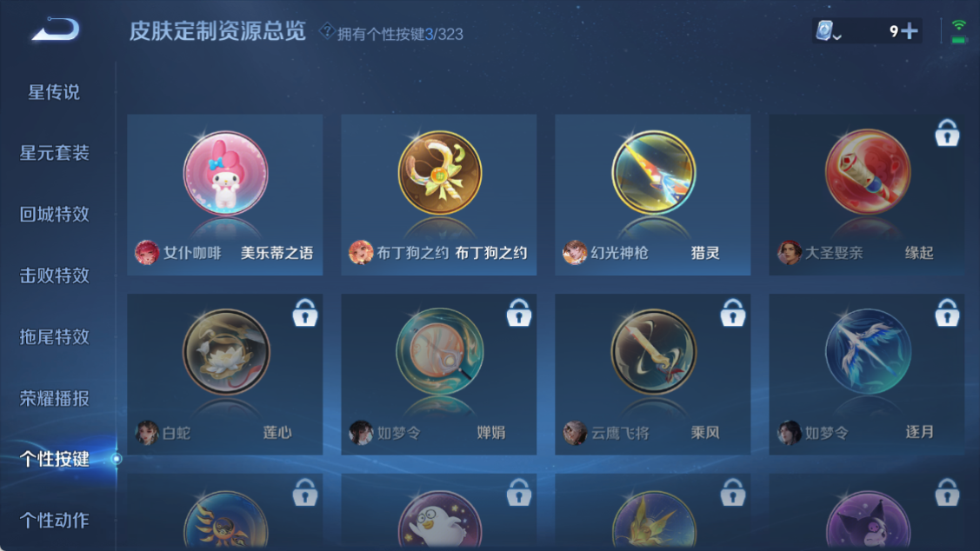Open the My Melody 美乐蒂之语 button icon
Viewport: 980px width, 551px height.
pyautogui.click(x=225, y=173)
